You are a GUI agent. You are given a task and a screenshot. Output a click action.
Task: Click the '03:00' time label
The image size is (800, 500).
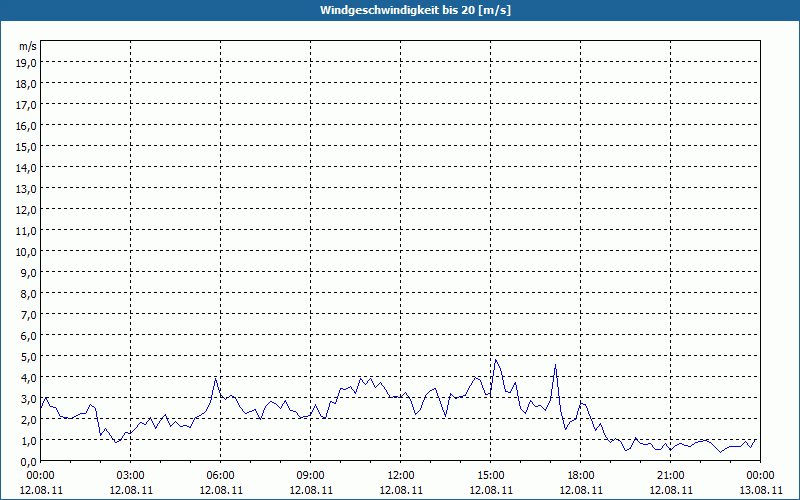pyautogui.click(x=131, y=476)
